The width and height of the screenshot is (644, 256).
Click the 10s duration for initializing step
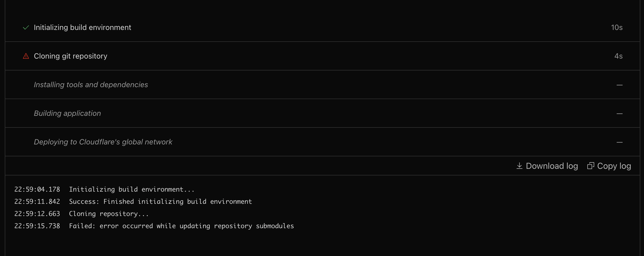pos(617,28)
